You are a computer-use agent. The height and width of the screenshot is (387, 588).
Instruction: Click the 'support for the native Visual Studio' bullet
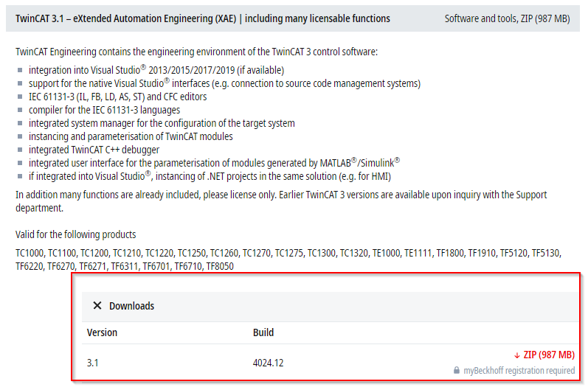click(224, 83)
